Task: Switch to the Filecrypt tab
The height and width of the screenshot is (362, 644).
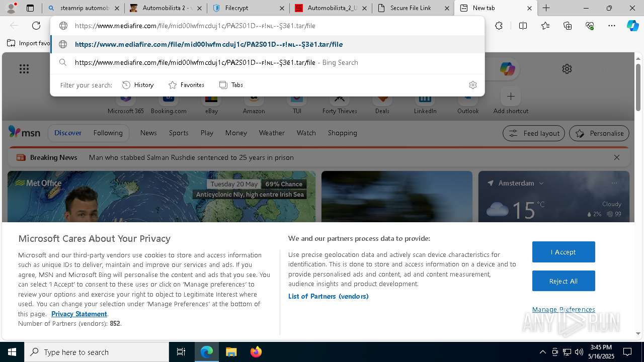Action: [x=249, y=8]
